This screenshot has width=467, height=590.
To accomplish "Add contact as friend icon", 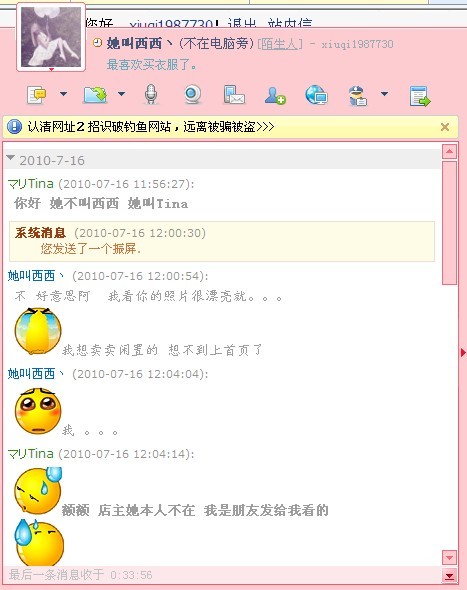I will tap(275, 95).
